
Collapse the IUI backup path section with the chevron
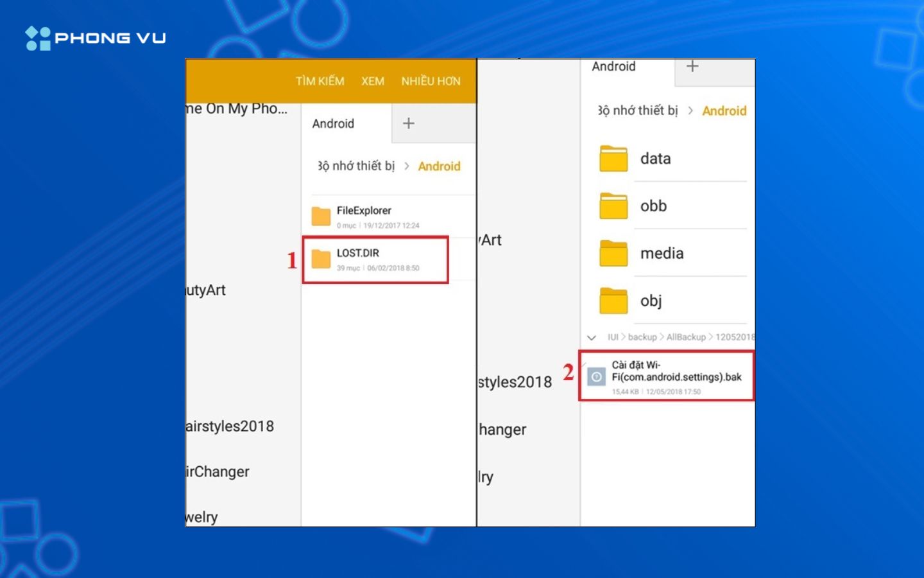tap(592, 337)
